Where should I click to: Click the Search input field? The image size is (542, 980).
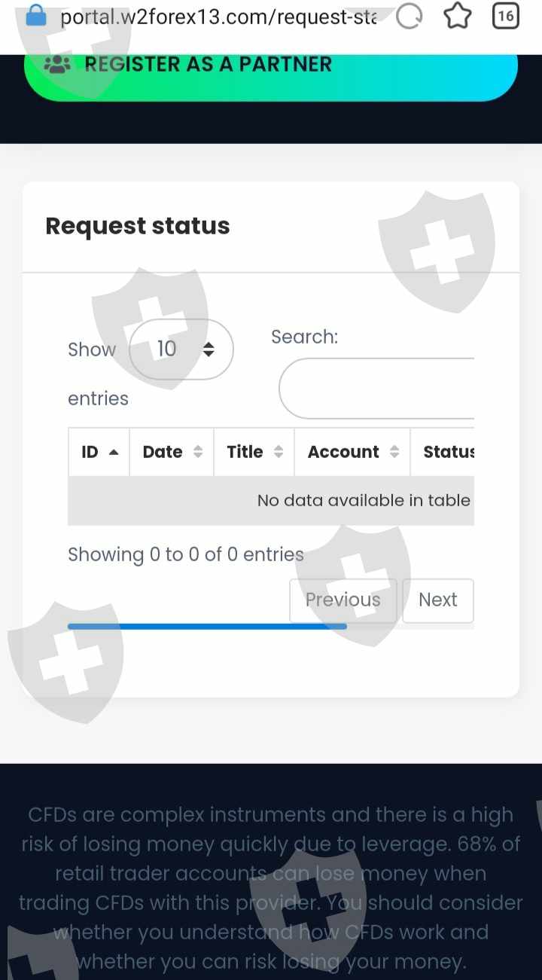(x=376, y=389)
